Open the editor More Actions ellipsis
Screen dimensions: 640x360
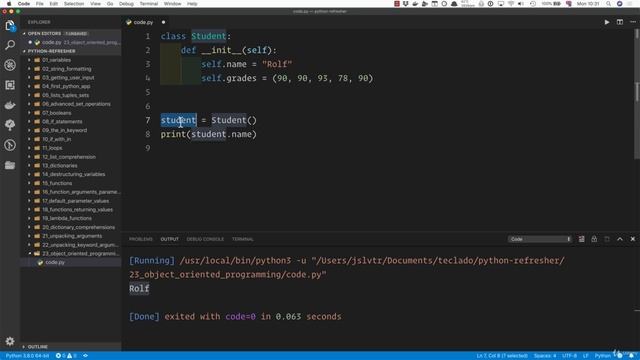click(x=633, y=22)
